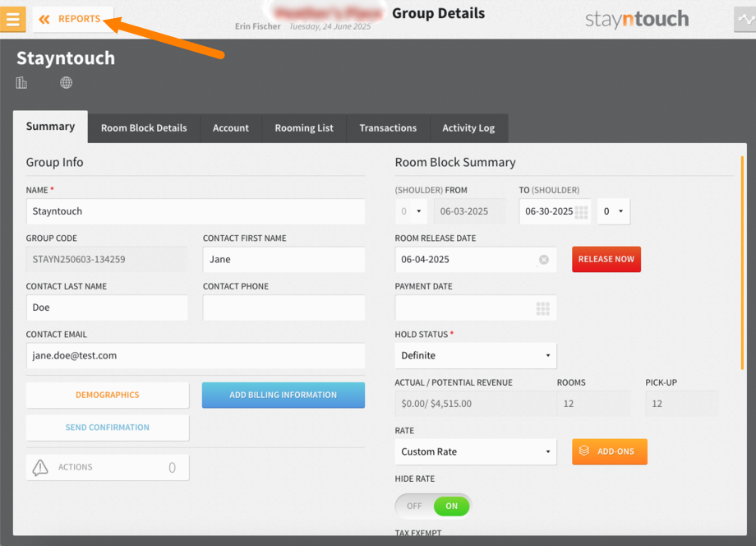
Task: Click the Room Release Date field
Action: tap(476, 260)
